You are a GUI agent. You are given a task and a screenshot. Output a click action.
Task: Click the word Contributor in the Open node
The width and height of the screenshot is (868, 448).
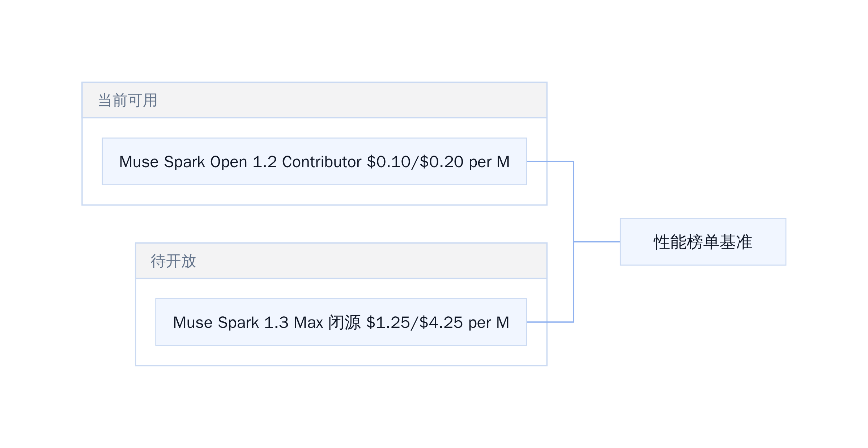click(x=322, y=162)
